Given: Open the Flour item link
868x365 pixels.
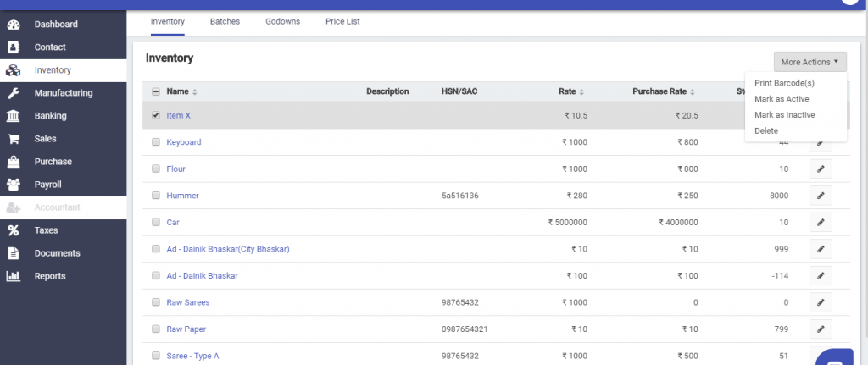Looking at the screenshot, I should [x=175, y=169].
